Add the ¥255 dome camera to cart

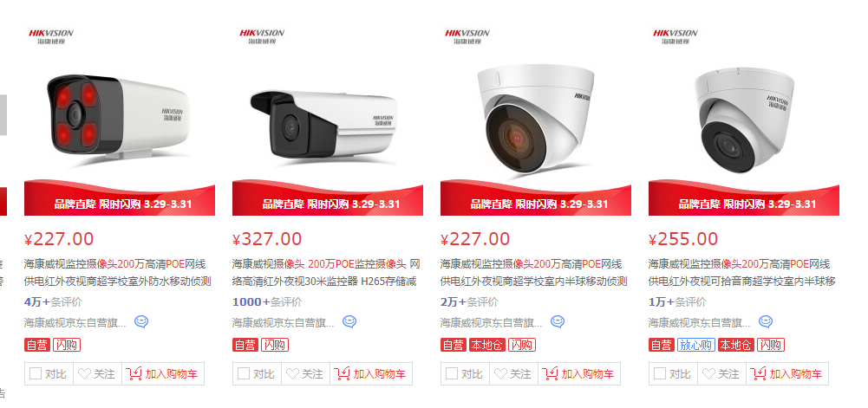click(787, 373)
